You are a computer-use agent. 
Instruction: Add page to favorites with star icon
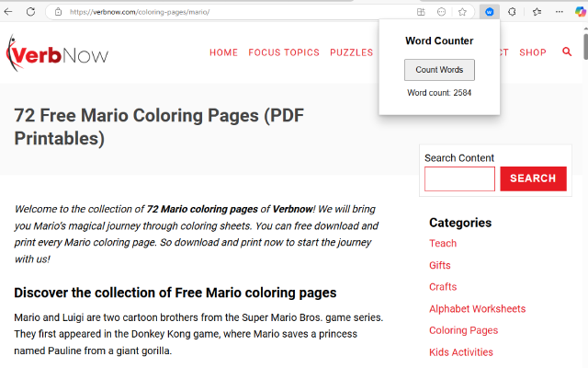[x=462, y=12]
